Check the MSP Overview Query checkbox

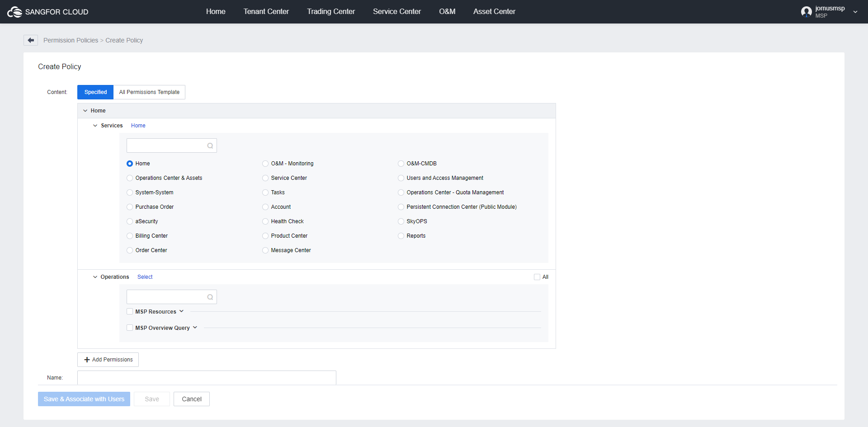click(x=130, y=328)
